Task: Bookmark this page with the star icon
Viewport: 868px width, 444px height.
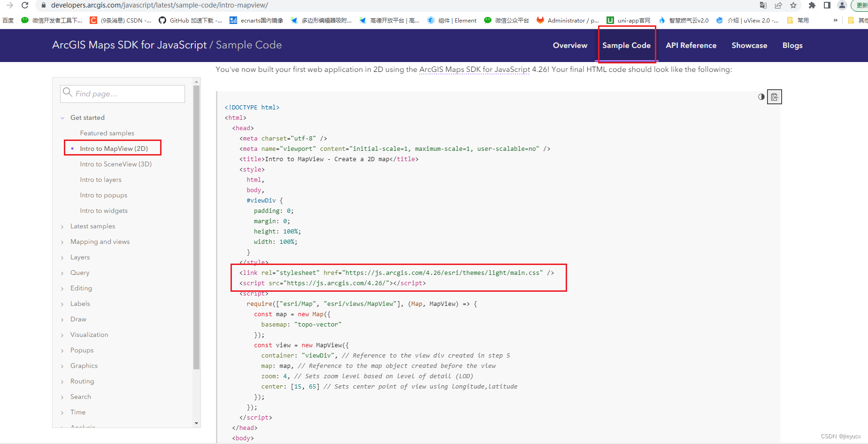Action: [x=793, y=5]
